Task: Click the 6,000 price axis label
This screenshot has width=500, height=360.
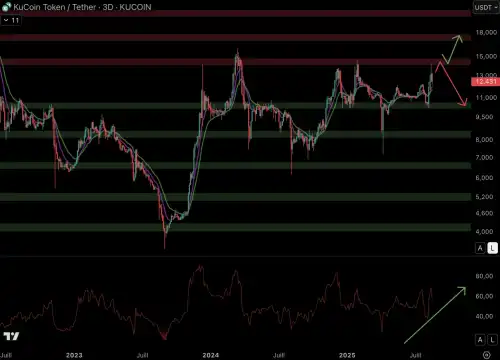Action: (x=484, y=178)
